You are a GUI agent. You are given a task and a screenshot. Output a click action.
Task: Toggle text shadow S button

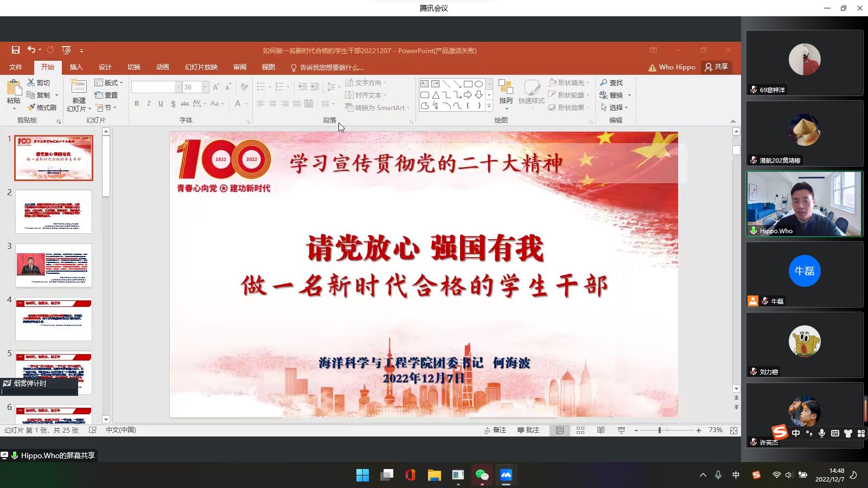(173, 104)
